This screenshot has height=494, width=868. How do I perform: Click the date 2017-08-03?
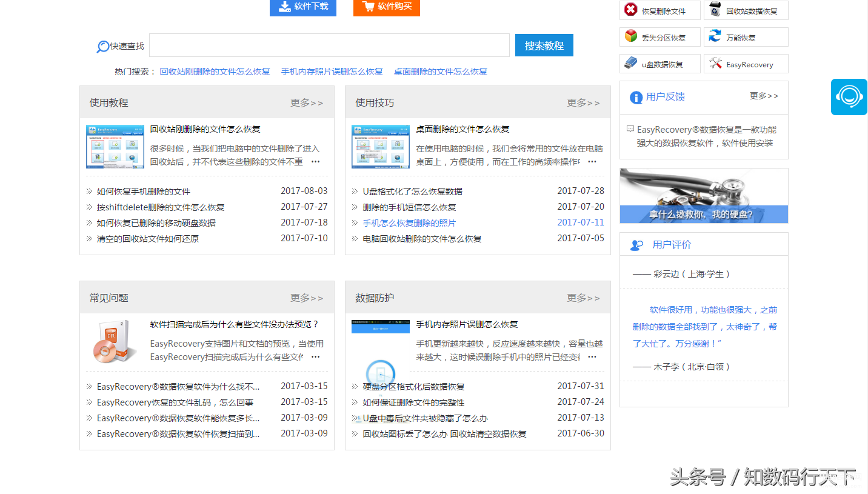(304, 191)
